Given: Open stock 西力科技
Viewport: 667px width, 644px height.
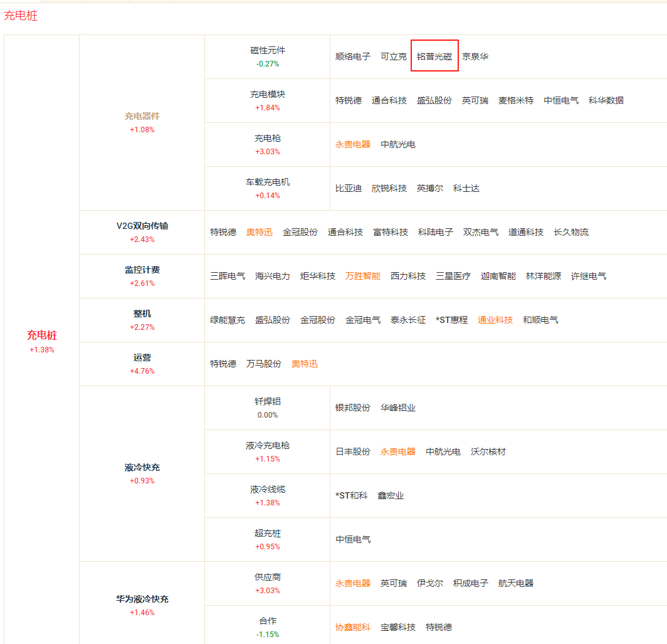Looking at the screenshot, I should tap(408, 276).
